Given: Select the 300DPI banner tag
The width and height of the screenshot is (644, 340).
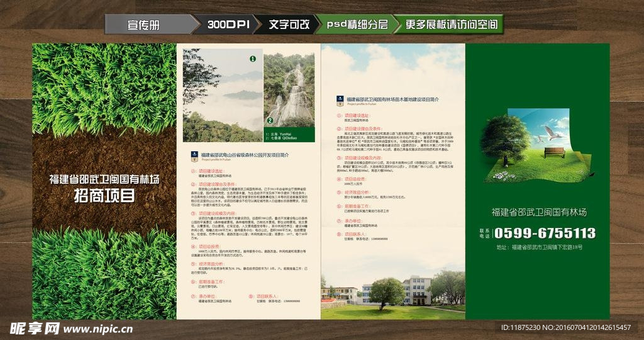Looking at the screenshot, I should (x=228, y=25).
